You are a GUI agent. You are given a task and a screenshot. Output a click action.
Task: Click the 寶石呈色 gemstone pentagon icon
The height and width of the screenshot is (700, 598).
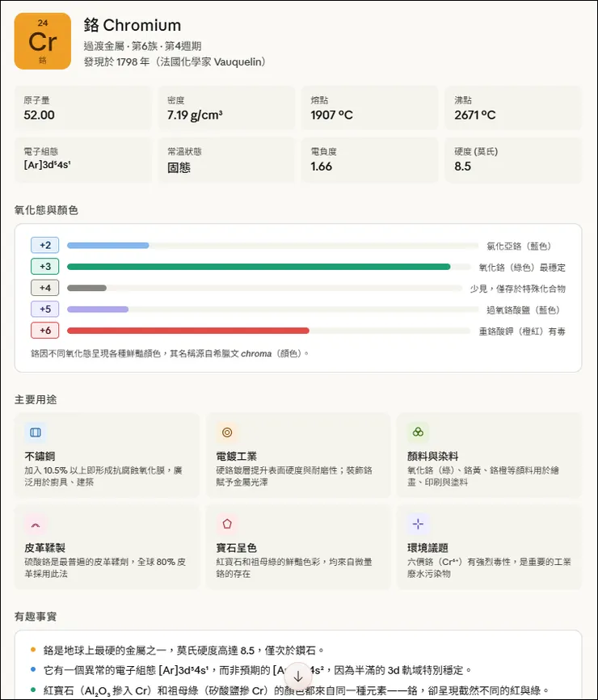coord(227,525)
